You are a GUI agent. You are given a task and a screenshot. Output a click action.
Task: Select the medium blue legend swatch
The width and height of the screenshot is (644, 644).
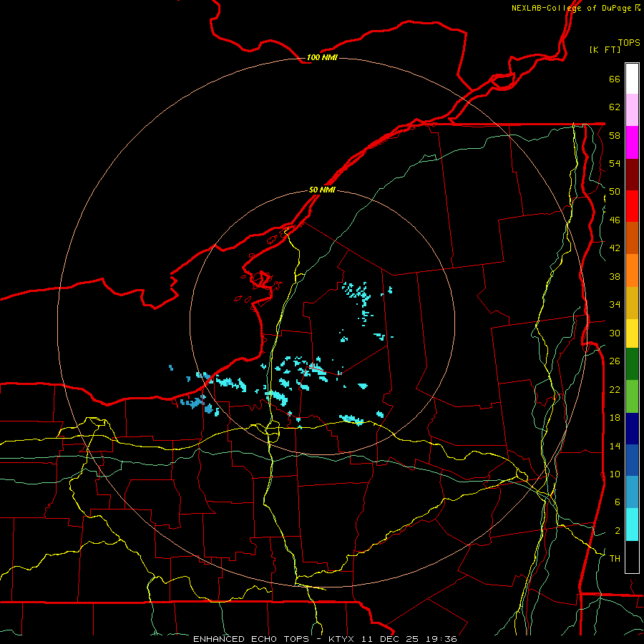click(632, 460)
